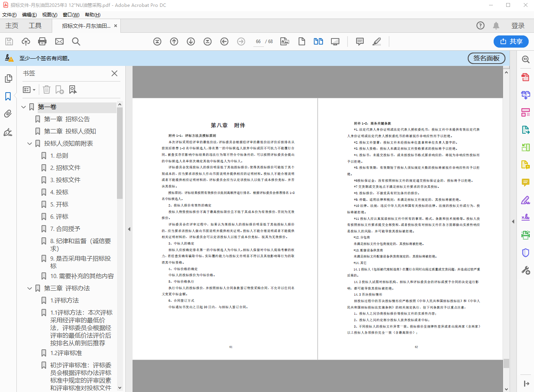Open the search magnifier tool
534x392 pixels.
tap(76, 42)
